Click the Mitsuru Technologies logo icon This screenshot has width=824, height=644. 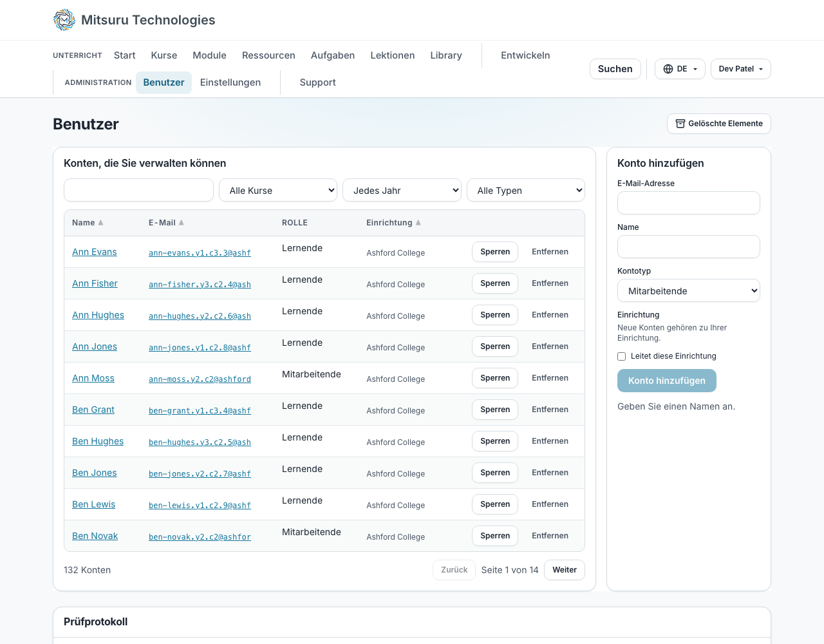tap(64, 20)
